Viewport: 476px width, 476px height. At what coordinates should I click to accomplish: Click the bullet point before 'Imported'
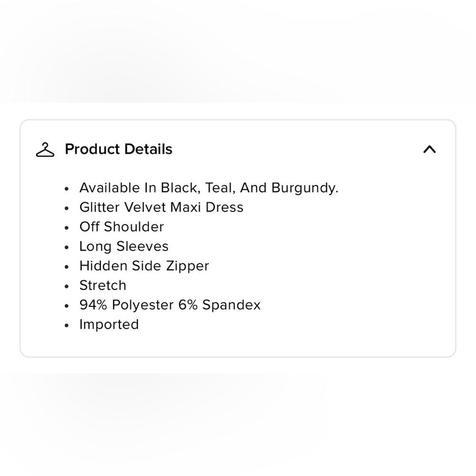67,326
